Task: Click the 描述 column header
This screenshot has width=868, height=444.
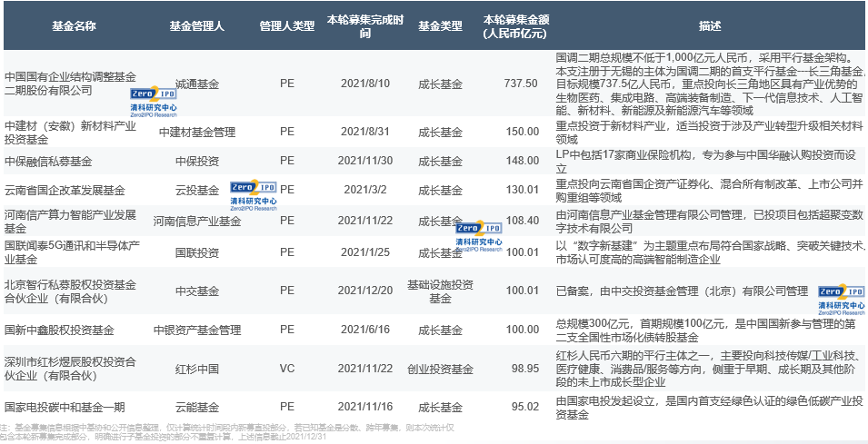Action: click(710, 26)
